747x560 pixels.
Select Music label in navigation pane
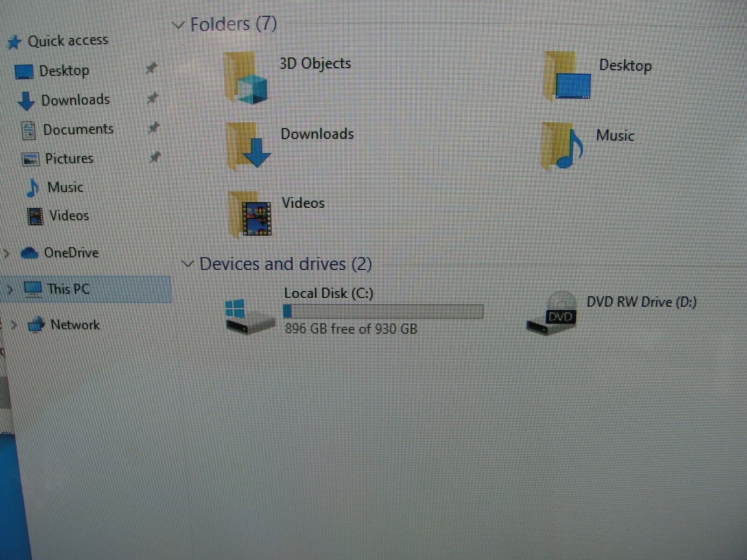65,188
